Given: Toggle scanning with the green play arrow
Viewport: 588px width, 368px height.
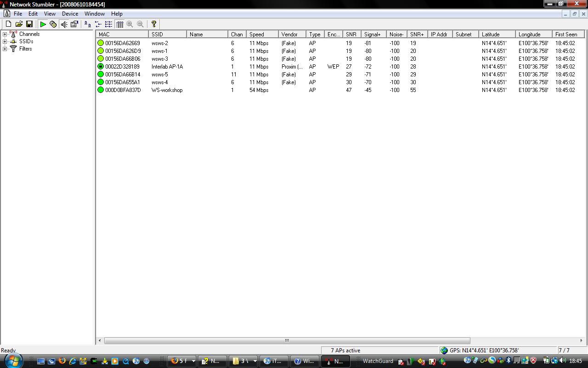Looking at the screenshot, I should click(43, 24).
